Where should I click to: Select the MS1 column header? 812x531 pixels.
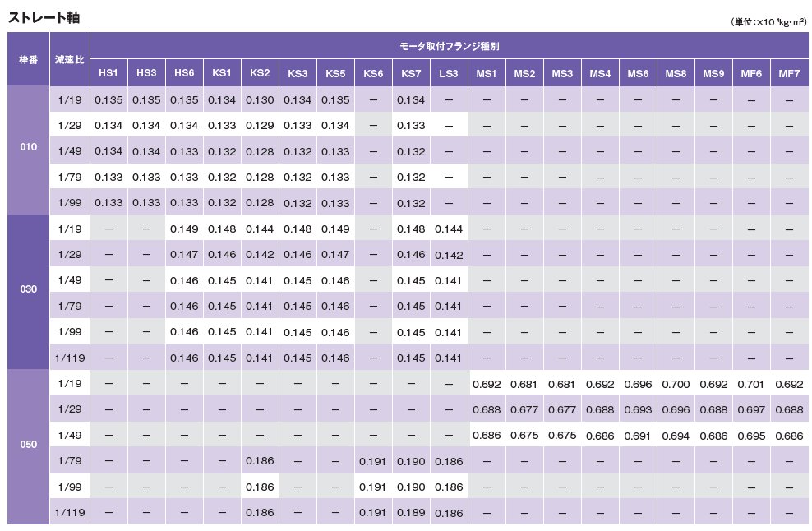tap(487, 72)
